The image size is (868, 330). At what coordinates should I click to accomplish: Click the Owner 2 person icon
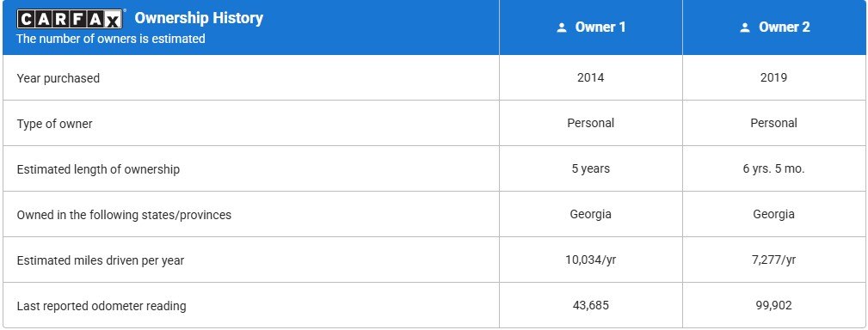tap(745, 27)
